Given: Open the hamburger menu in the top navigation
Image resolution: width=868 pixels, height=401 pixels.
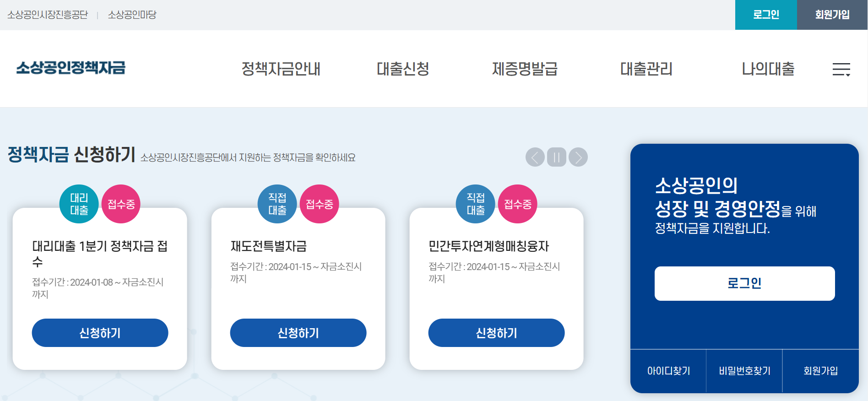Looking at the screenshot, I should 842,70.
